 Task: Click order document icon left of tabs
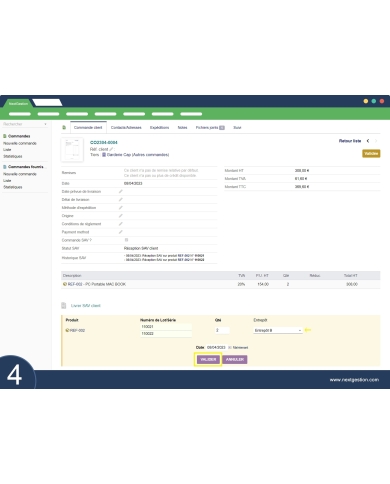pos(64,127)
